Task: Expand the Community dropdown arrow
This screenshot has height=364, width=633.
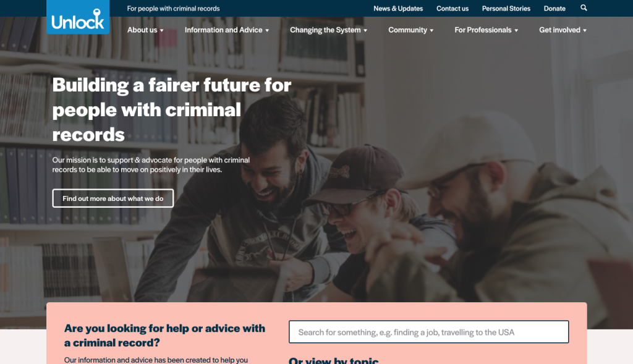Action: (x=431, y=30)
